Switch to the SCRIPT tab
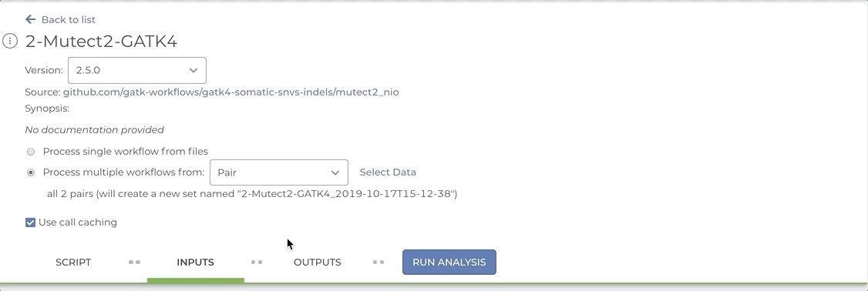Image resolution: width=868 pixels, height=291 pixels. click(73, 263)
